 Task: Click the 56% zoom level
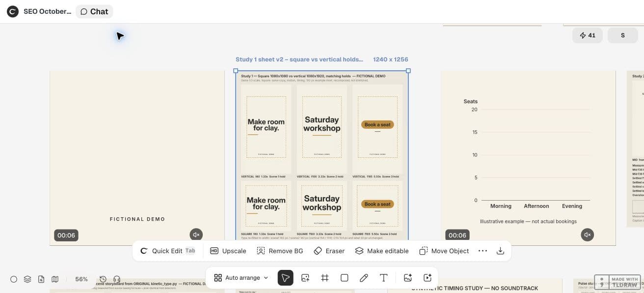(x=81, y=279)
